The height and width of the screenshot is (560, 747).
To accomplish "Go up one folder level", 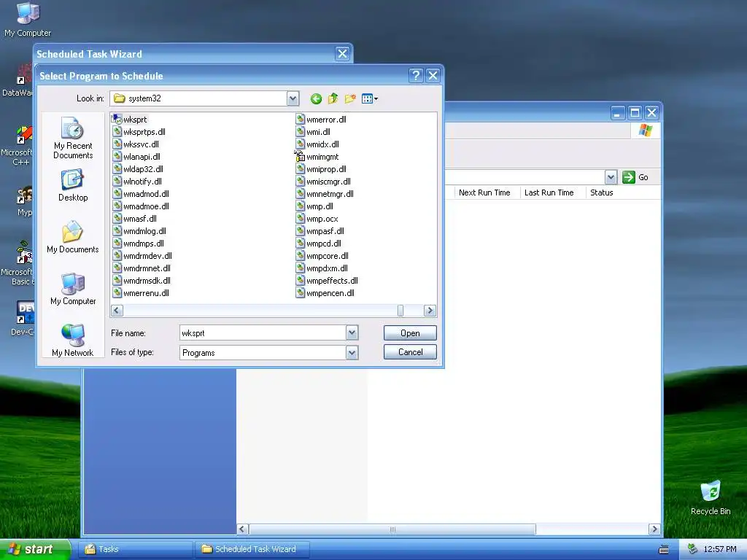I will 333,98.
